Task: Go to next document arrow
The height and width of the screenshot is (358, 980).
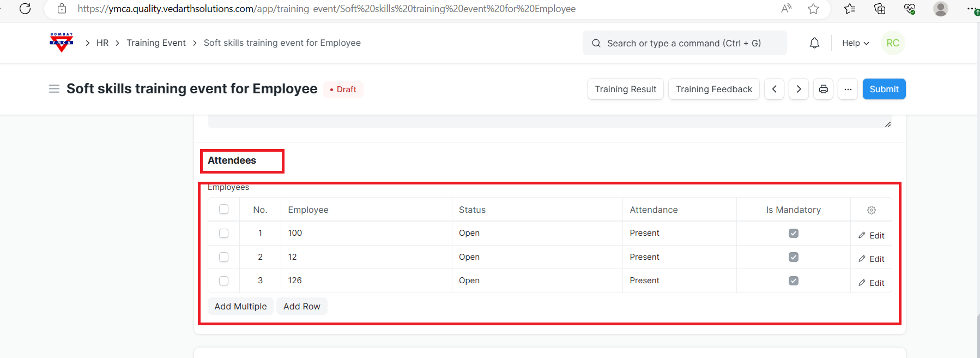Action: [798, 89]
